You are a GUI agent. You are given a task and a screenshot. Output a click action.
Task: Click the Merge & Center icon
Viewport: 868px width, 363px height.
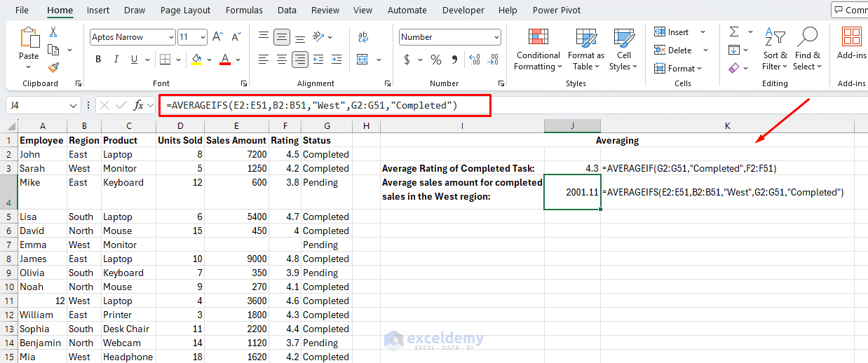tap(363, 60)
